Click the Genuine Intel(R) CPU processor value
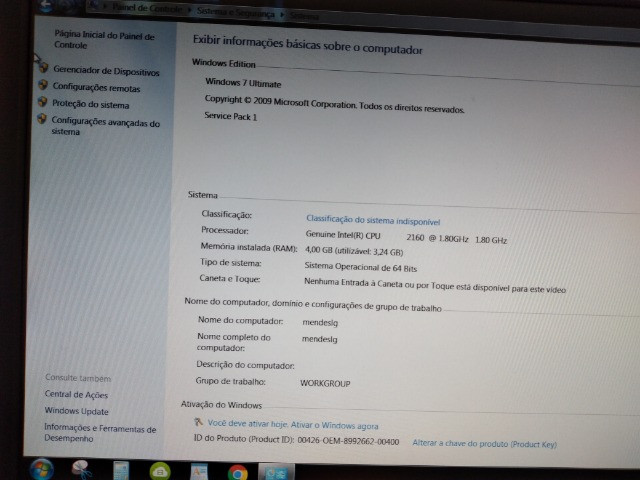This screenshot has height=480, width=640. [343, 235]
